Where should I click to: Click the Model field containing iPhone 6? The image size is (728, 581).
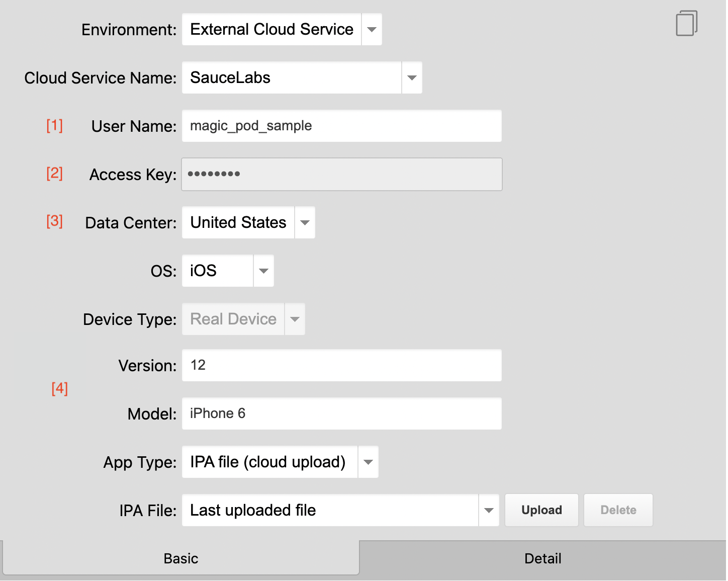[342, 413]
